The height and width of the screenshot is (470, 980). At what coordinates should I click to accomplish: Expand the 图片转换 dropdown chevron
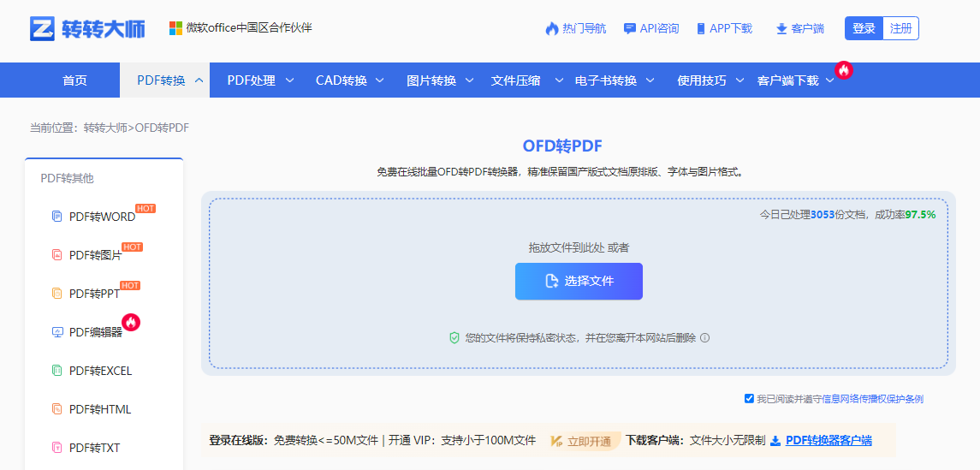coord(469,80)
